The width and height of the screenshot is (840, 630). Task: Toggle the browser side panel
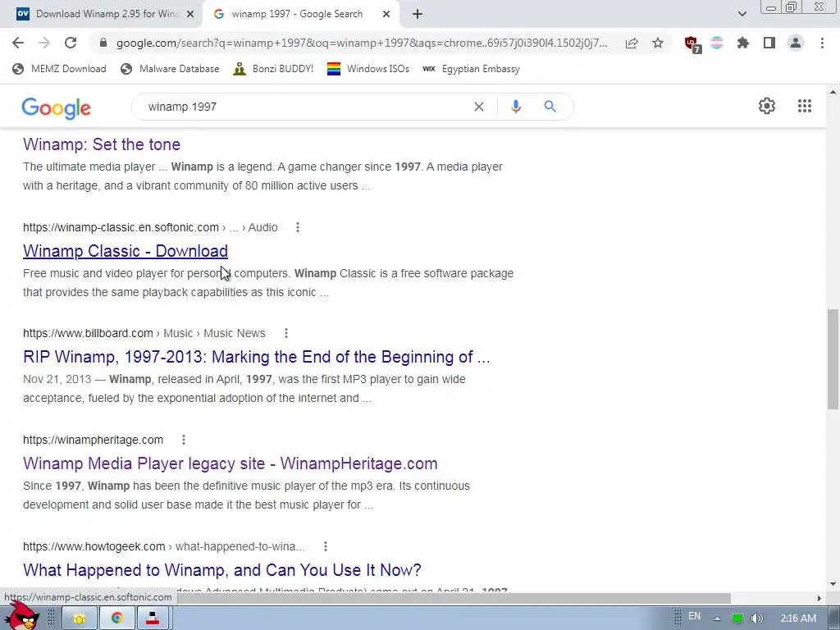[x=769, y=43]
